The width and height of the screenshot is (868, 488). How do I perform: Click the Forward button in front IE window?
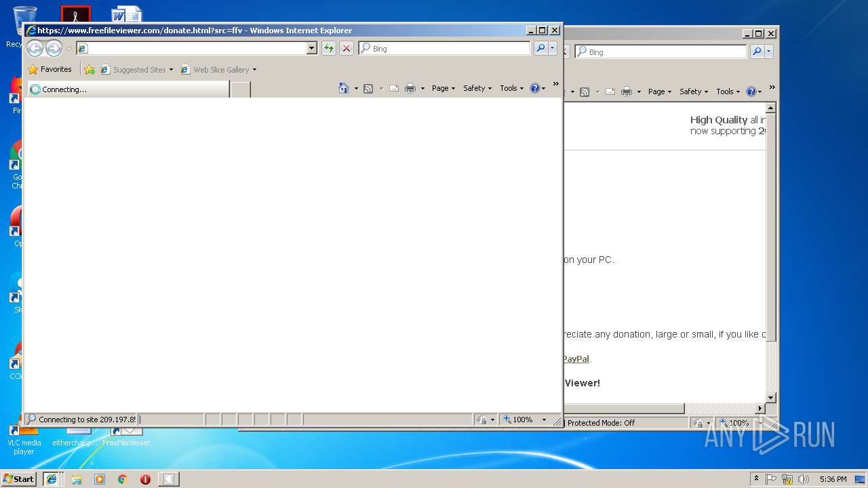54,48
